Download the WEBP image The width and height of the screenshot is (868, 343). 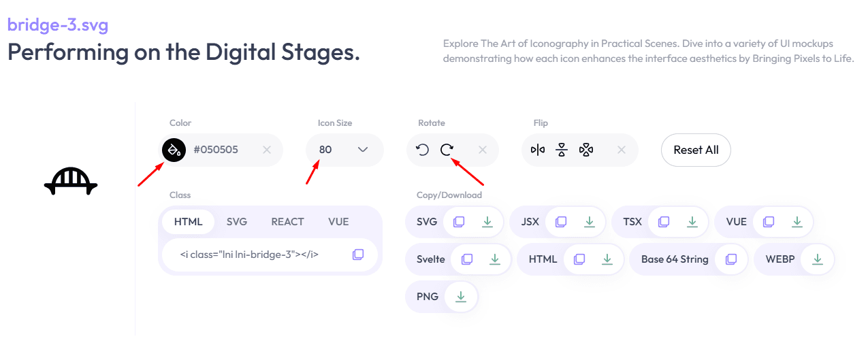click(x=818, y=259)
